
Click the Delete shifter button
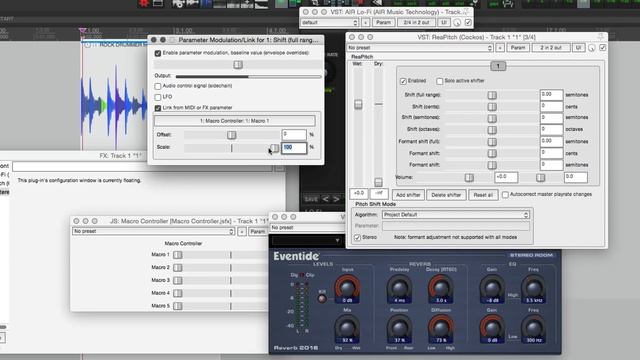pyautogui.click(x=446, y=195)
